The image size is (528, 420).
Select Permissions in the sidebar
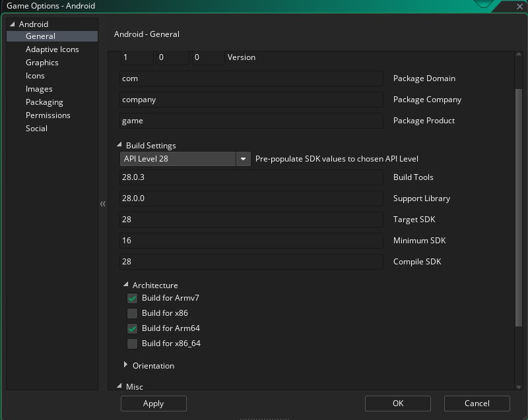tap(48, 115)
